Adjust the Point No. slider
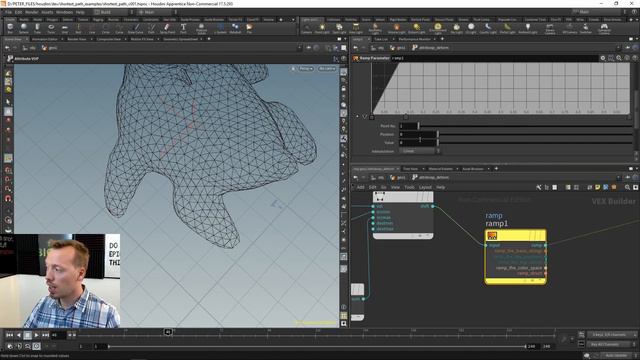 tap(526, 126)
